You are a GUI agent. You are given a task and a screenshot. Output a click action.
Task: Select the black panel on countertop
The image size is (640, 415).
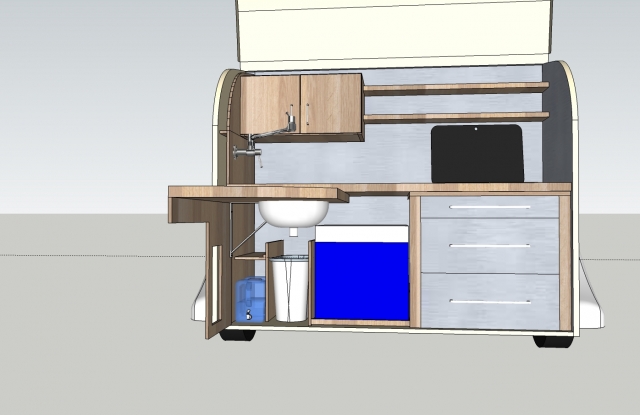pos(477,153)
